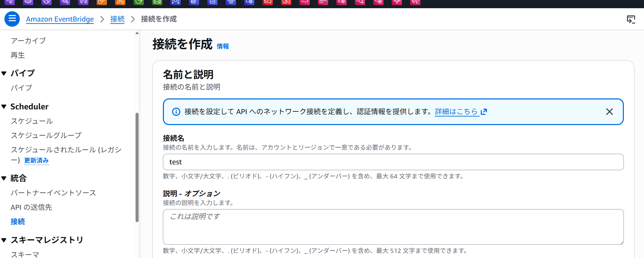
Task: Click the terminal panel icon at top right
Action: 631,19
